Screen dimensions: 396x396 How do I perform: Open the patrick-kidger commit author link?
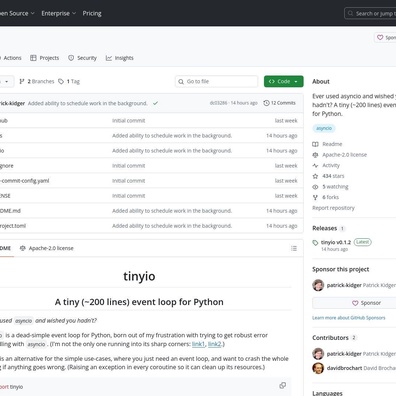(12, 103)
